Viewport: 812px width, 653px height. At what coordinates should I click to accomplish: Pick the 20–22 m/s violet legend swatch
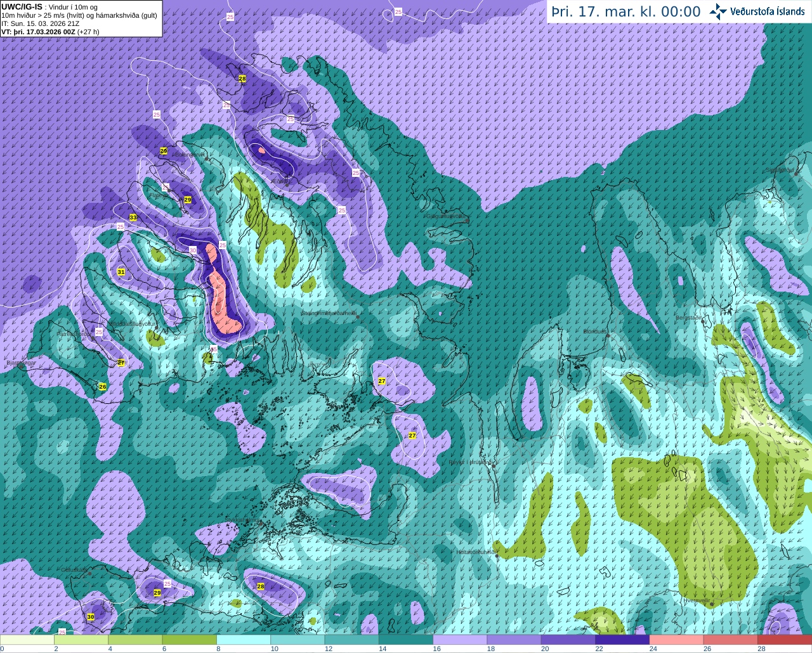point(568,640)
